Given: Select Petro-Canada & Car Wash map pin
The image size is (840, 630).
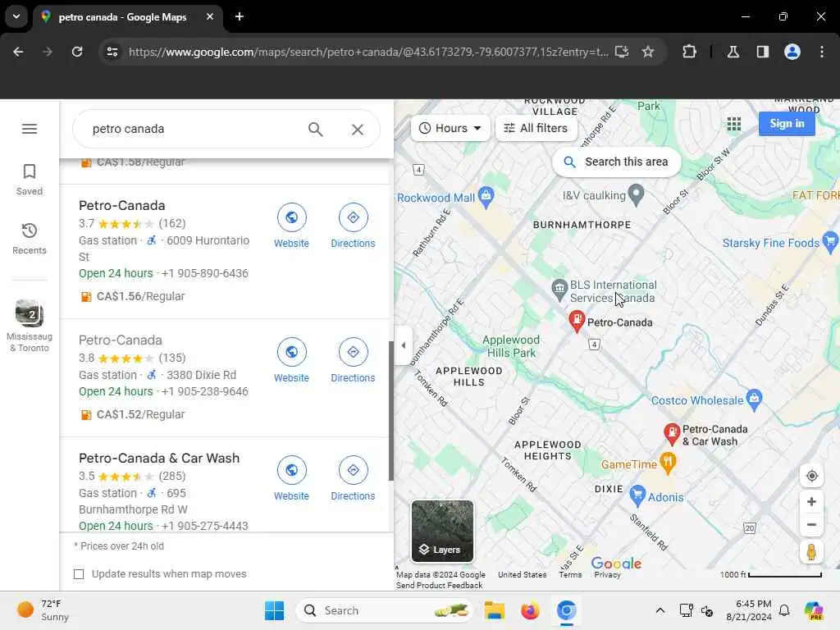Looking at the screenshot, I should tap(672, 433).
